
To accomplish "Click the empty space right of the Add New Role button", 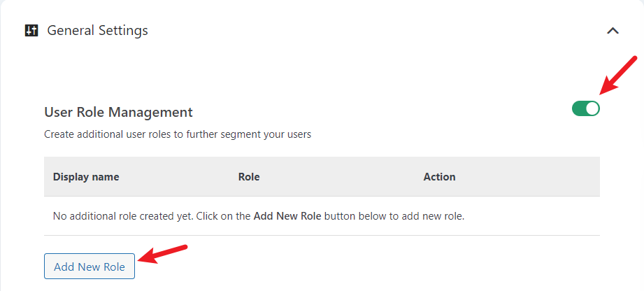I will (370, 267).
